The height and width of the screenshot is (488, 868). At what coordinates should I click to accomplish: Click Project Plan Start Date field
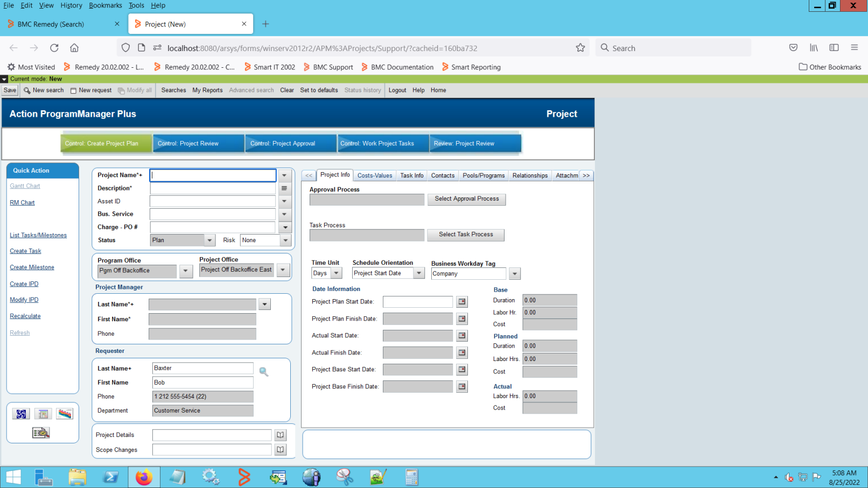tap(418, 302)
